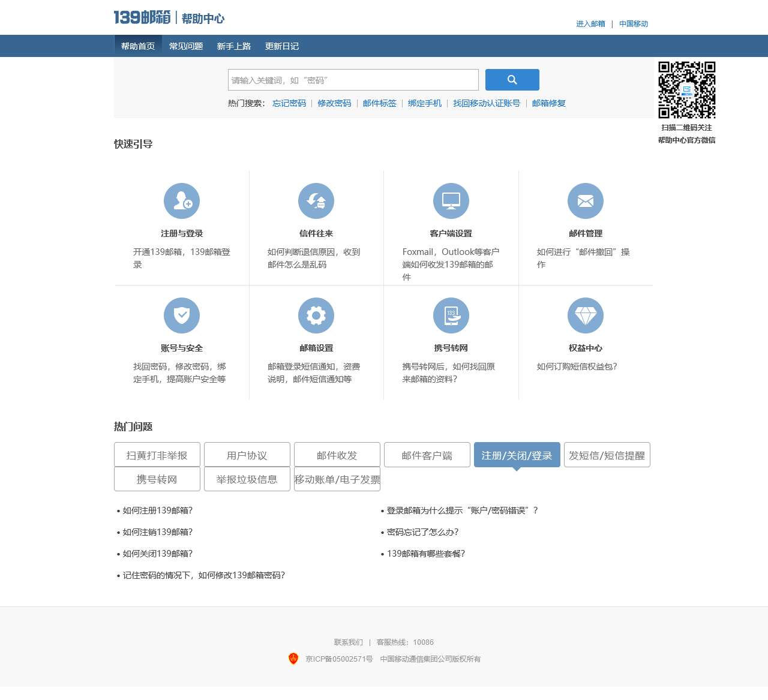This screenshot has height=700, width=768.
Task: Open question 登录邮箱为什么提示账户/密码错误
Action: click(463, 510)
